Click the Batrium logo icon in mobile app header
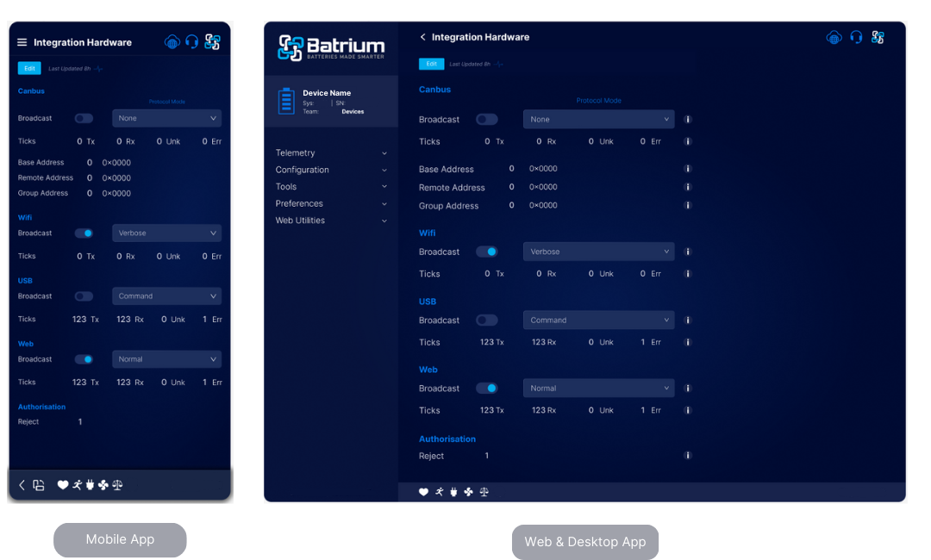The height and width of the screenshot is (560, 931). (213, 42)
